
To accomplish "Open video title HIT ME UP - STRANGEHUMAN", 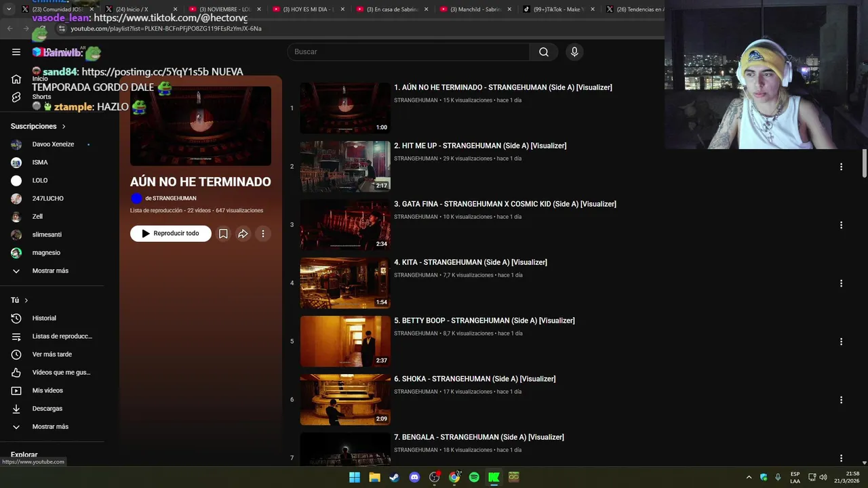I will (480, 146).
